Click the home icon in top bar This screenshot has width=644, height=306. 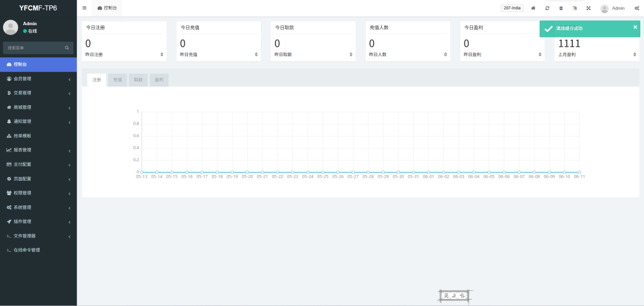[533, 8]
